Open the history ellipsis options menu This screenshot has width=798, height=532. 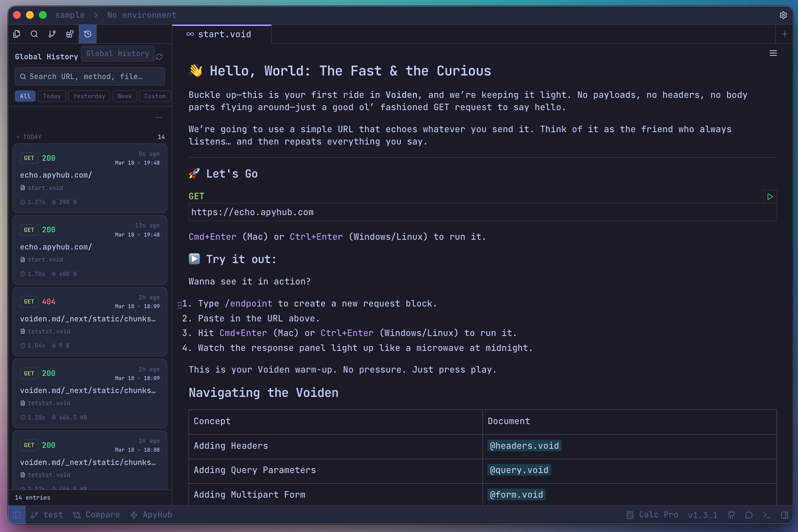tap(158, 118)
